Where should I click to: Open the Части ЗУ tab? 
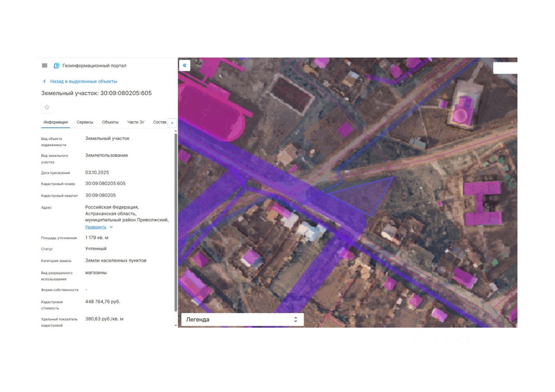pos(136,122)
